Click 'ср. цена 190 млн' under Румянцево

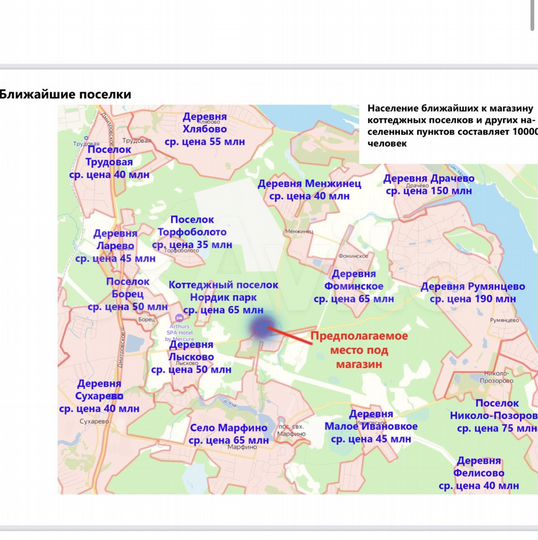click(473, 299)
